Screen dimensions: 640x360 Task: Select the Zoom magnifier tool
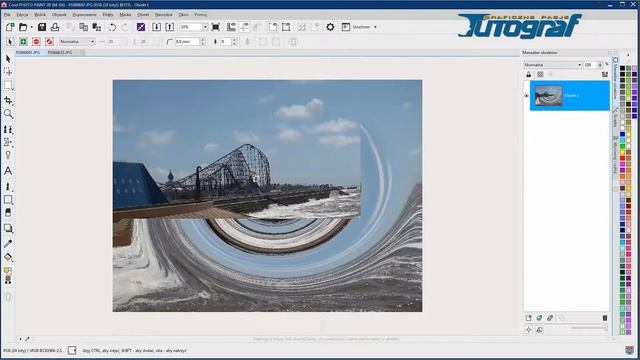pyautogui.click(x=8, y=114)
